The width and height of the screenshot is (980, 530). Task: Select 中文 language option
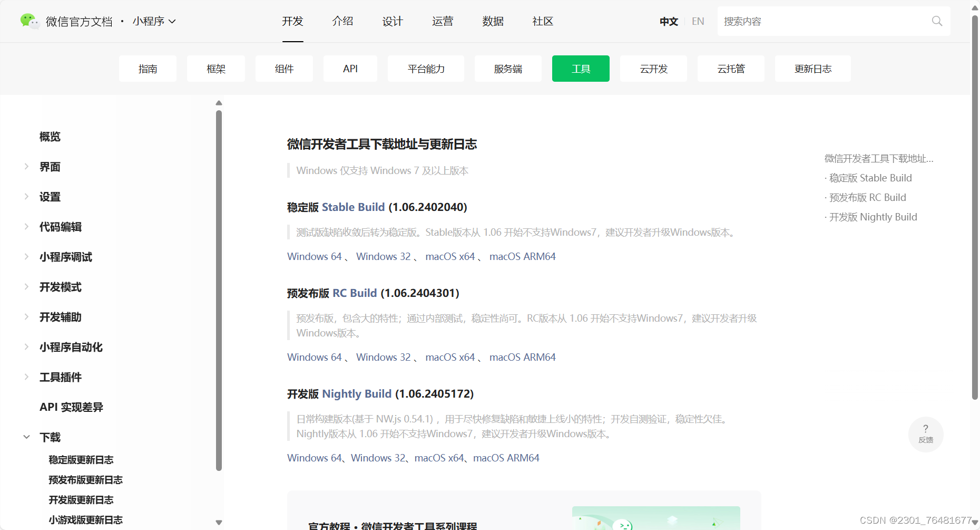coord(669,22)
